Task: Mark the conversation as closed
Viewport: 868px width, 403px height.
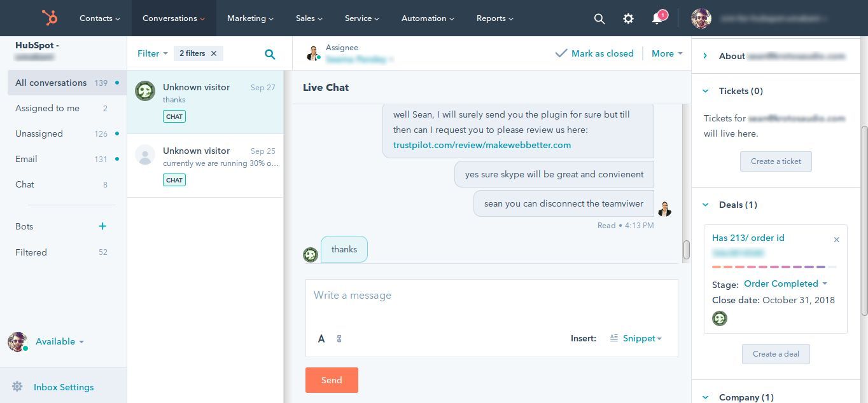Action: (x=594, y=53)
